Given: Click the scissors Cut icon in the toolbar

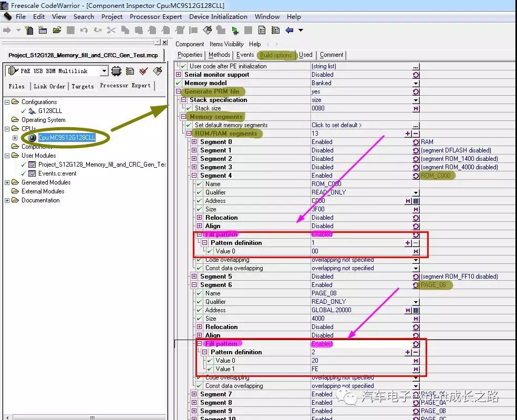Looking at the screenshot, I should pyautogui.click(x=111, y=30).
